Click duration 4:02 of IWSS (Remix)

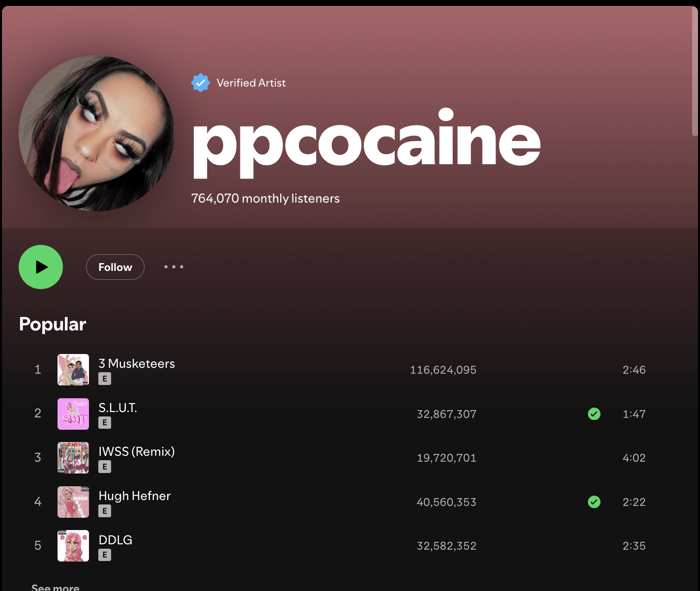point(634,458)
